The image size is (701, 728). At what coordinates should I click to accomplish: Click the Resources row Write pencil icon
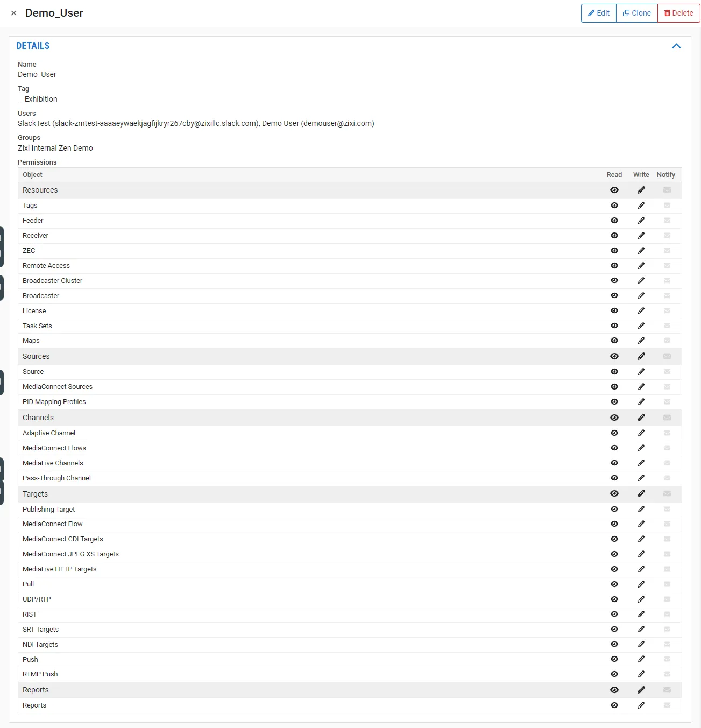[x=641, y=190]
